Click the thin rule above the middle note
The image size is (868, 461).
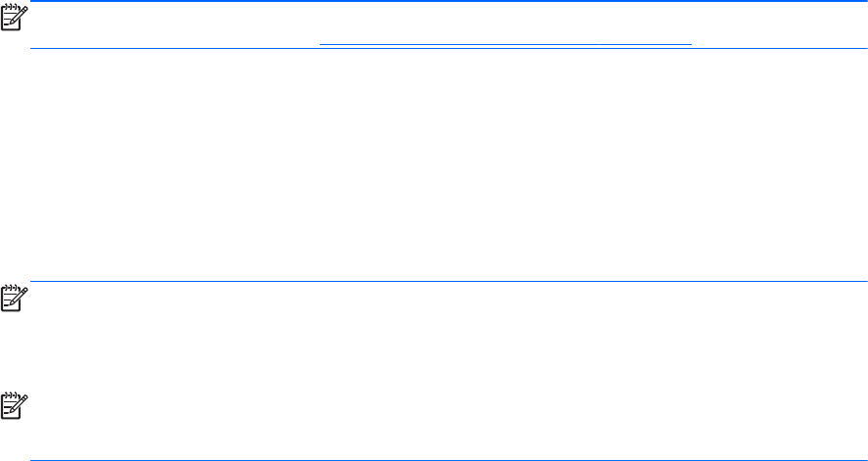coord(434,283)
